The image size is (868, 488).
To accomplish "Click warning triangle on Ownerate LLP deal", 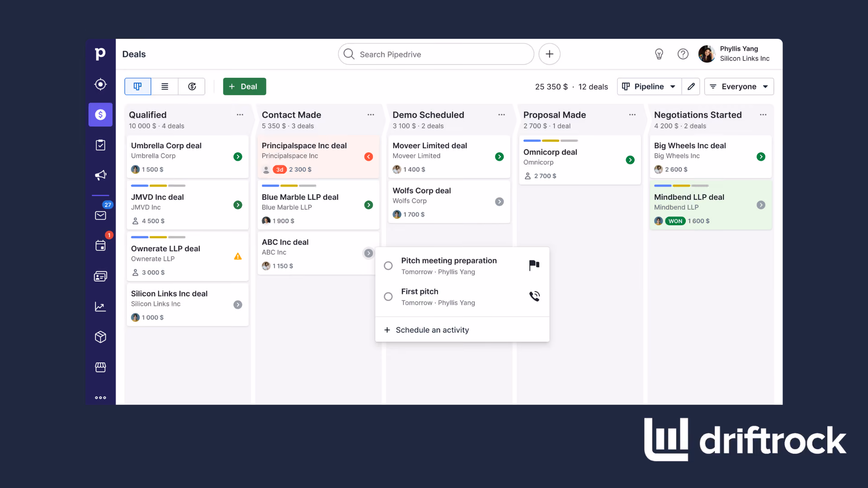I will click(x=238, y=257).
